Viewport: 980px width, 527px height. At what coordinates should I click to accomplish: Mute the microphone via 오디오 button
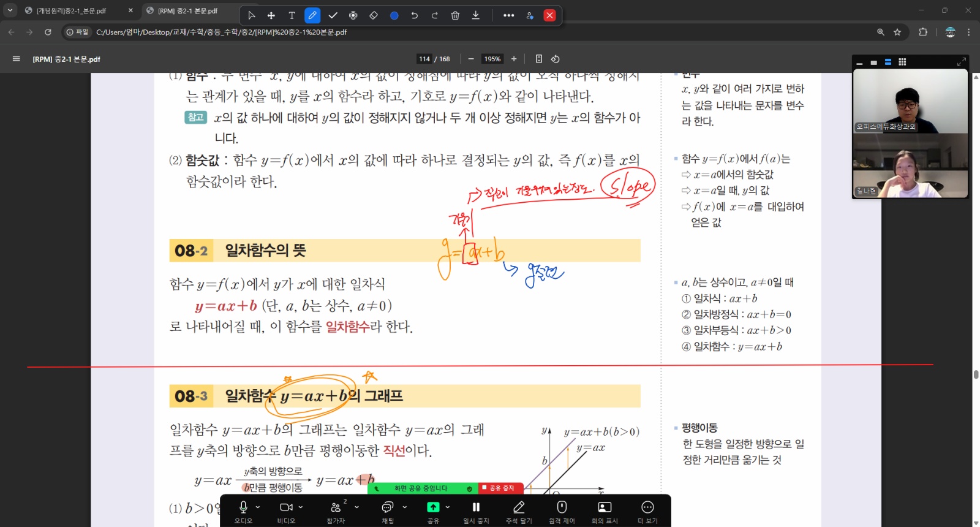[243, 511]
